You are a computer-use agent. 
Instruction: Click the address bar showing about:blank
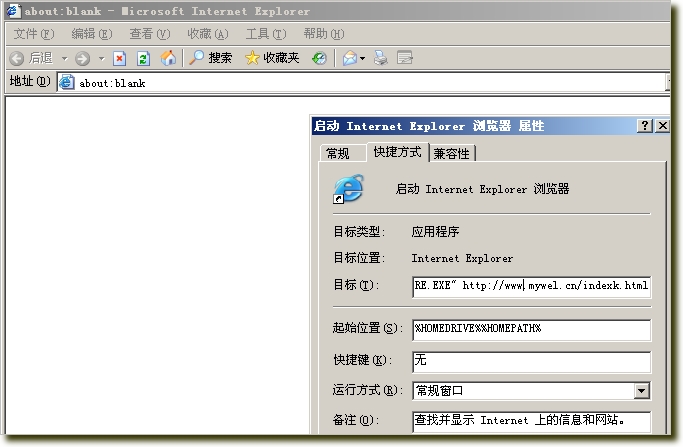tap(362, 83)
